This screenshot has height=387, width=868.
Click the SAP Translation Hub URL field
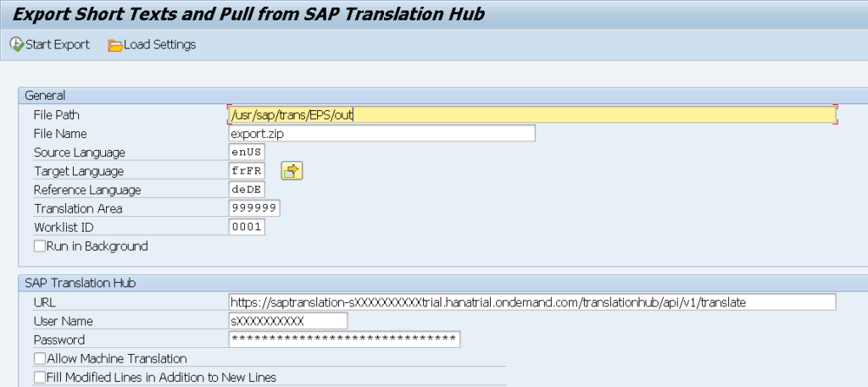(x=532, y=302)
